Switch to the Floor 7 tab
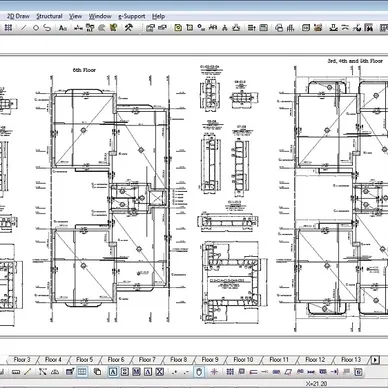 point(147,360)
